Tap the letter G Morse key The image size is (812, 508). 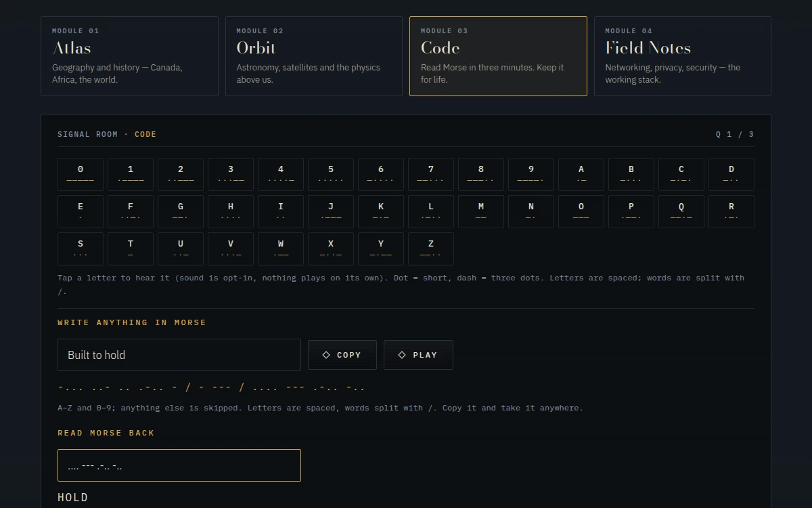181,211
